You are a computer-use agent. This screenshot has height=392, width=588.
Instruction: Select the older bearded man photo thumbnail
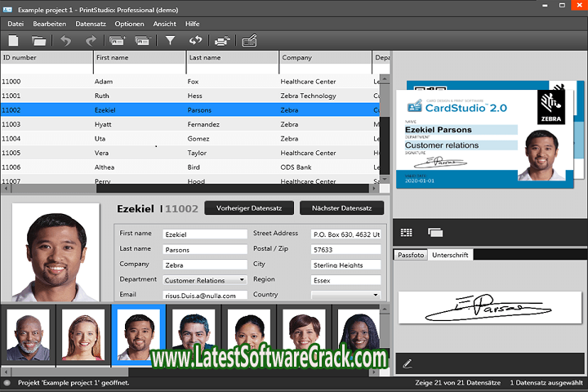pyautogui.click(x=28, y=335)
